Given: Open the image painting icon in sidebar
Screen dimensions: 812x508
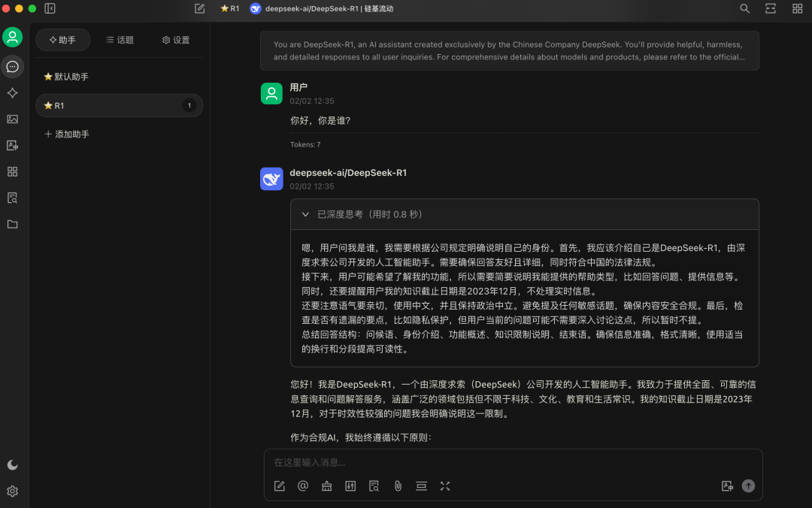Looking at the screenshot, I should pyautogui.click(x=13, y=119).
